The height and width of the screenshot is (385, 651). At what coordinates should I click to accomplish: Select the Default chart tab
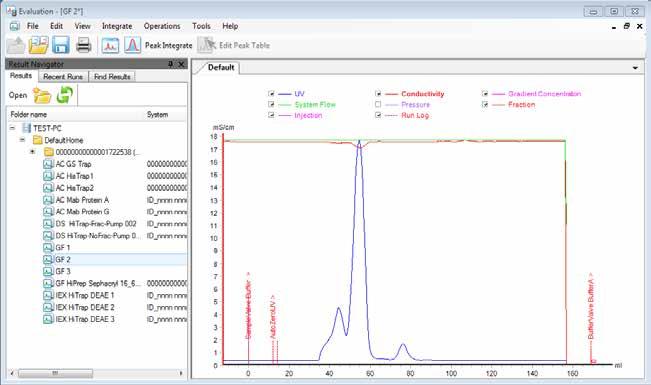pos(221,68)
